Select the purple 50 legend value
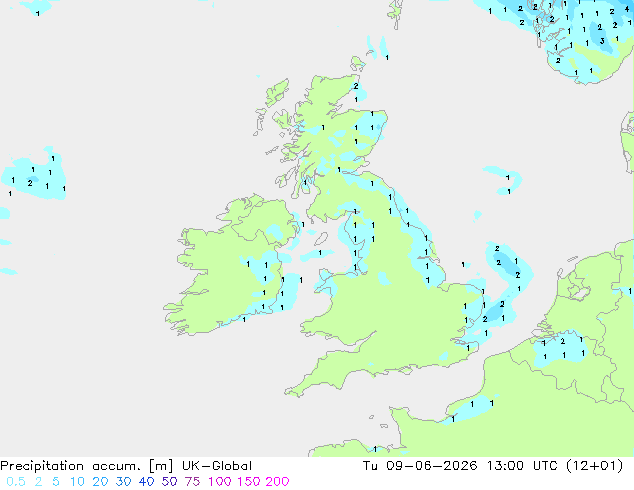Image resolution: width=634 pixels, height=490 pixels. point(169,482)
